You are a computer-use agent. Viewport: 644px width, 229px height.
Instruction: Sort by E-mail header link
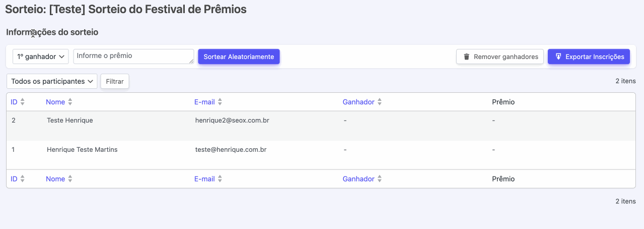coord(204,102)
